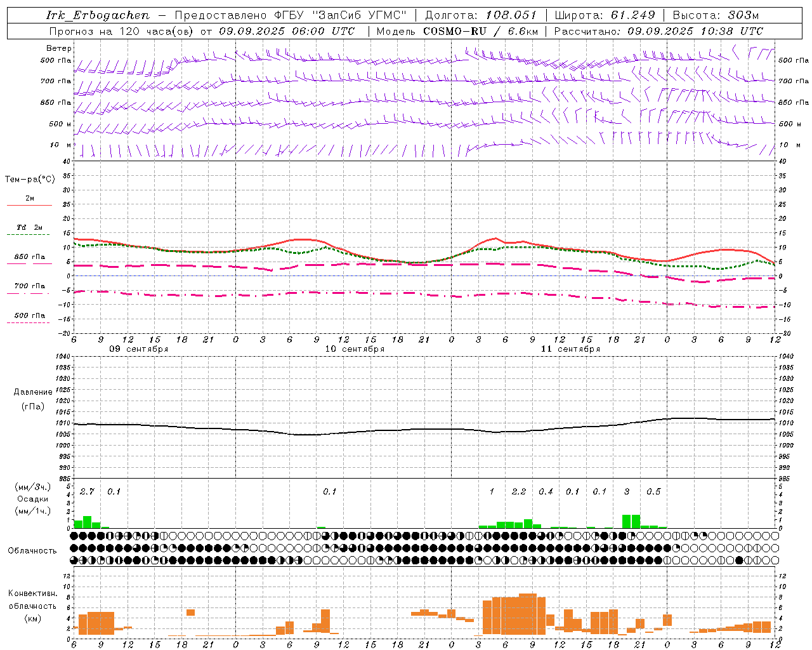This screenshot has height=650, width=812.
Task: Click the 850 гПа entry in temperature legend
Action: [x=29, y=257]
